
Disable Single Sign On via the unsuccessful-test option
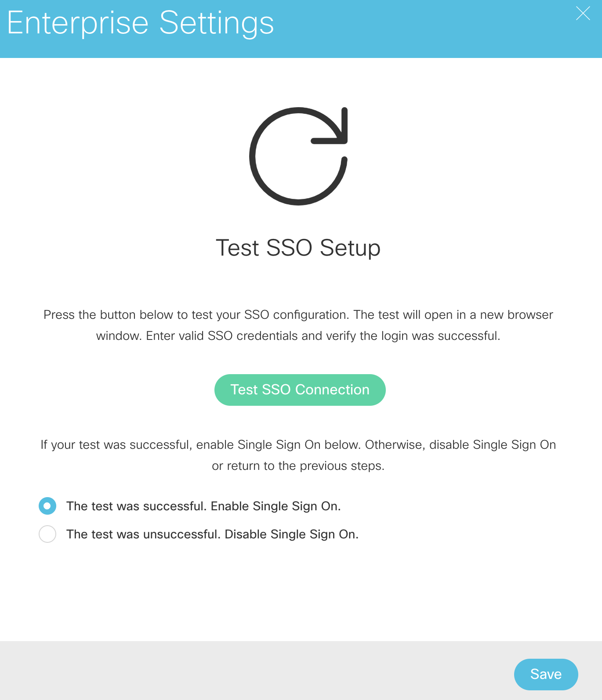tap(47, 534)
